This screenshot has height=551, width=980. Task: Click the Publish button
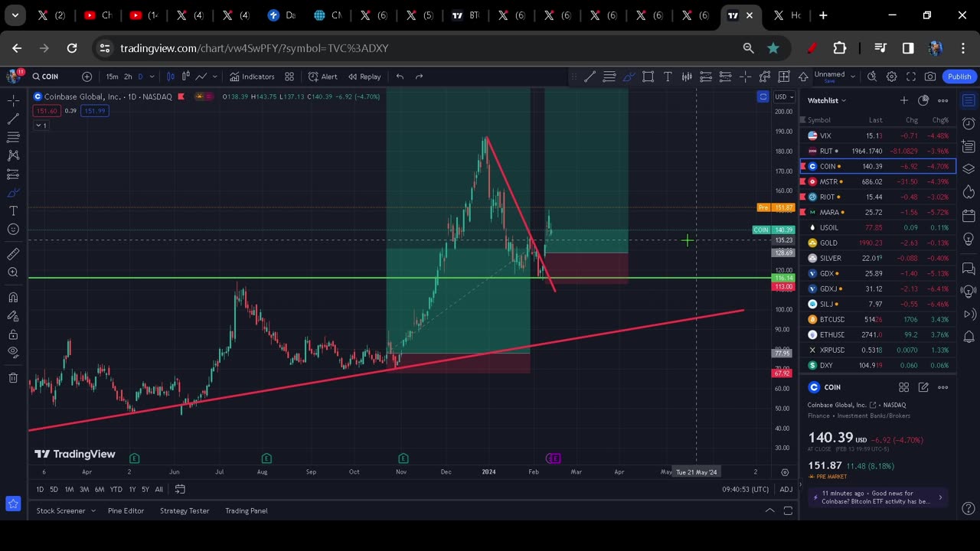coord(959,77)
